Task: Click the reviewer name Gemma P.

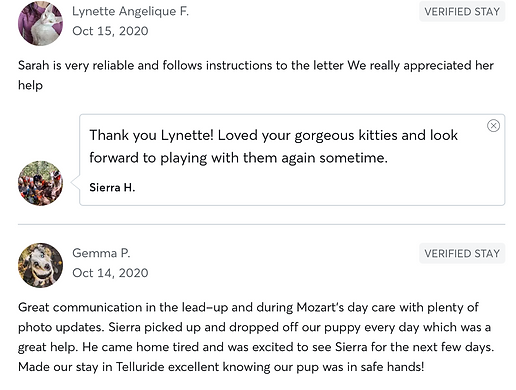Action: (101, 253)
